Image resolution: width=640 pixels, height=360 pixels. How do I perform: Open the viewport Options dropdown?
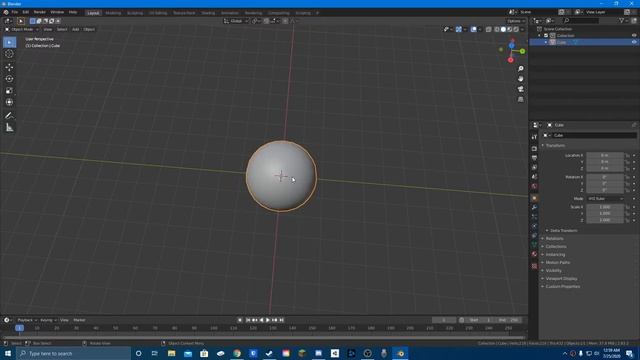516,21
